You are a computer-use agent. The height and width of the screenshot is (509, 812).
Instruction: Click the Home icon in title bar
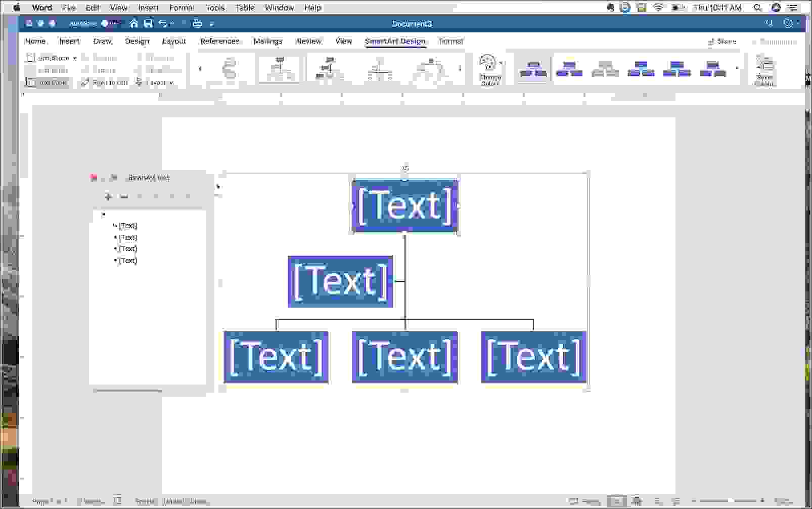click(x=133, y=24)
